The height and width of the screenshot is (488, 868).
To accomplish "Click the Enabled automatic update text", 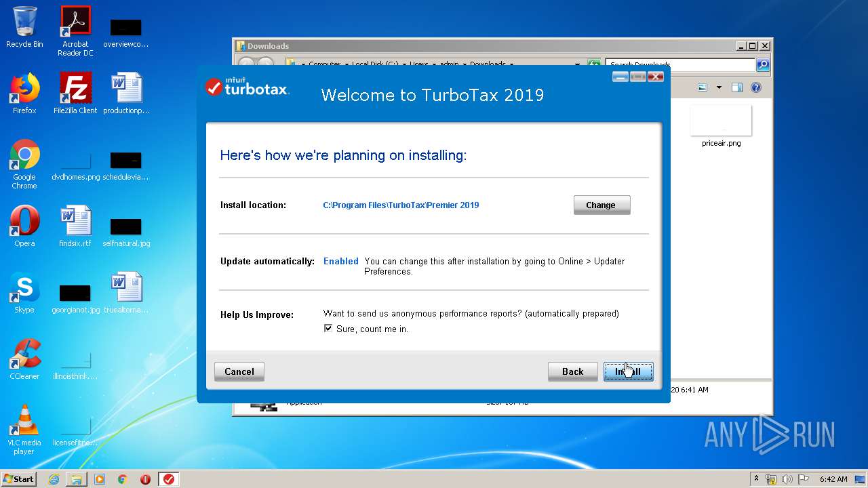I will [x=341, y=261].
